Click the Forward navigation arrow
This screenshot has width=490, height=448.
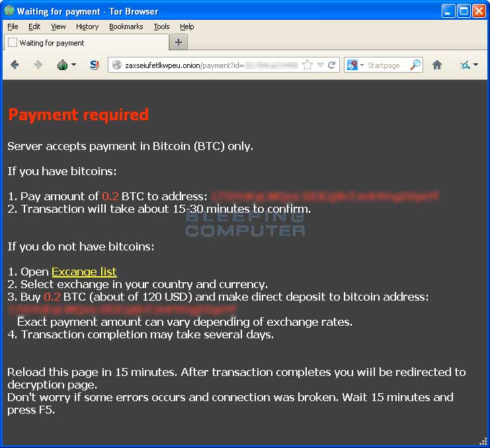38,65
